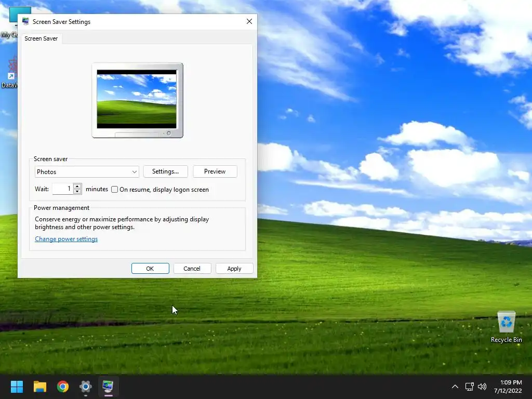Screen dimensions: 532x399
Task: Enable On resume, display logon screen
Action: click(115, 189)
